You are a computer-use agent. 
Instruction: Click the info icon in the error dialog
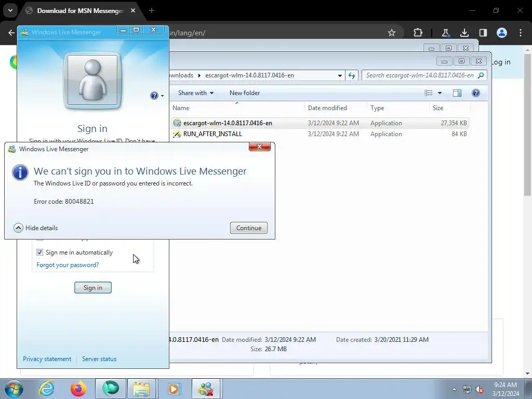[x=20, y=172]
